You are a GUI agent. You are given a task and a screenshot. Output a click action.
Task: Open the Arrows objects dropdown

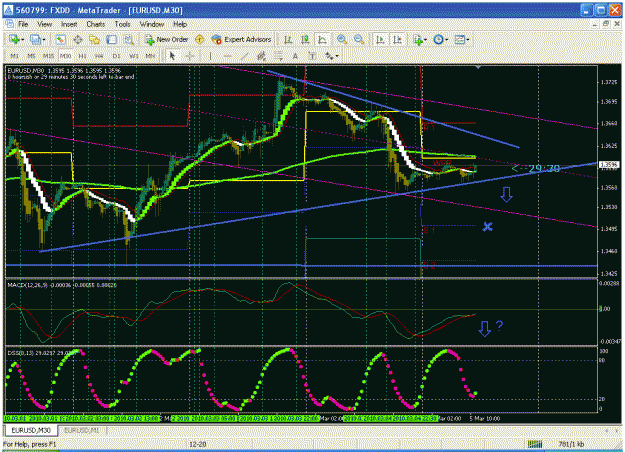pos(332,56)
